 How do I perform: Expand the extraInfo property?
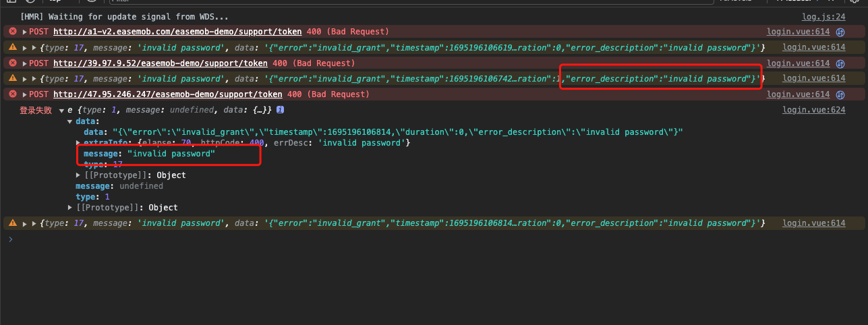point(78,143)
